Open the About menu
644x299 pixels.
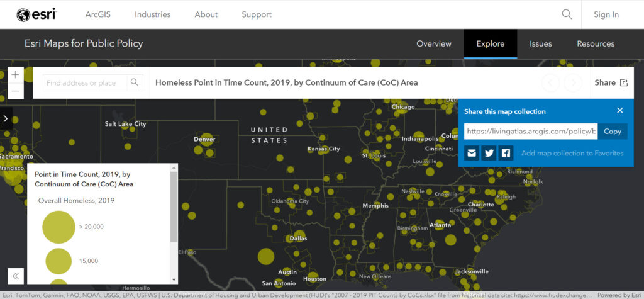tap(206, 14)
